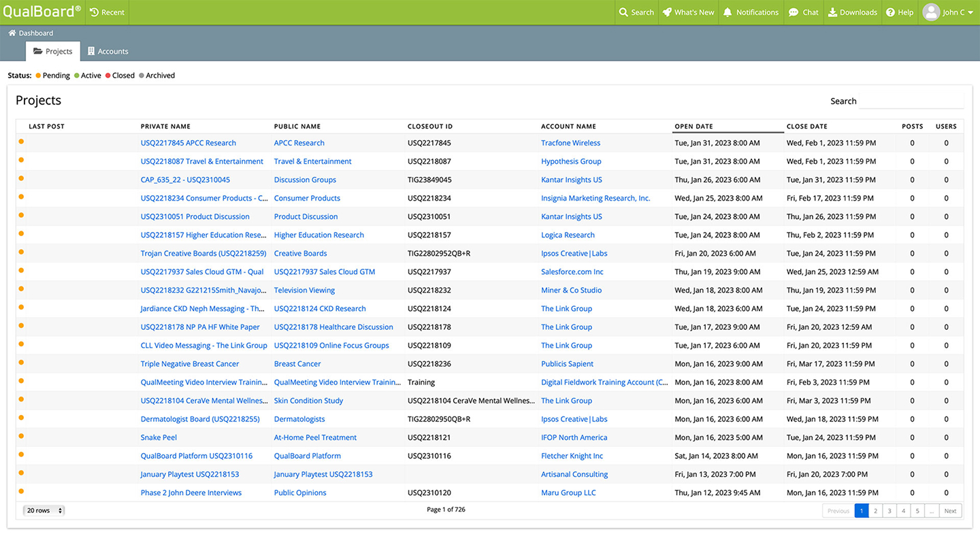Image resolution: width=980 pixels, height=551 pixels.
Task: Open Phase 2 John Deere Interviews
Action: point(191,492)
